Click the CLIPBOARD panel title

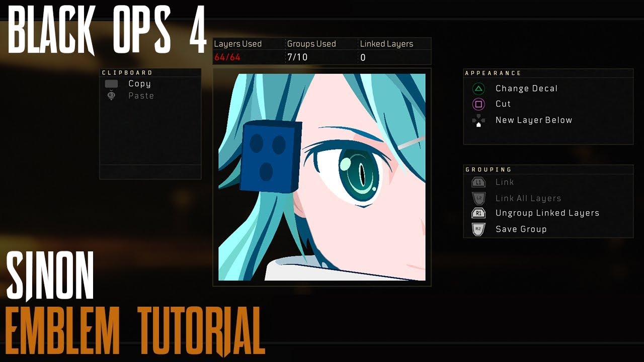tap(127, 73)
